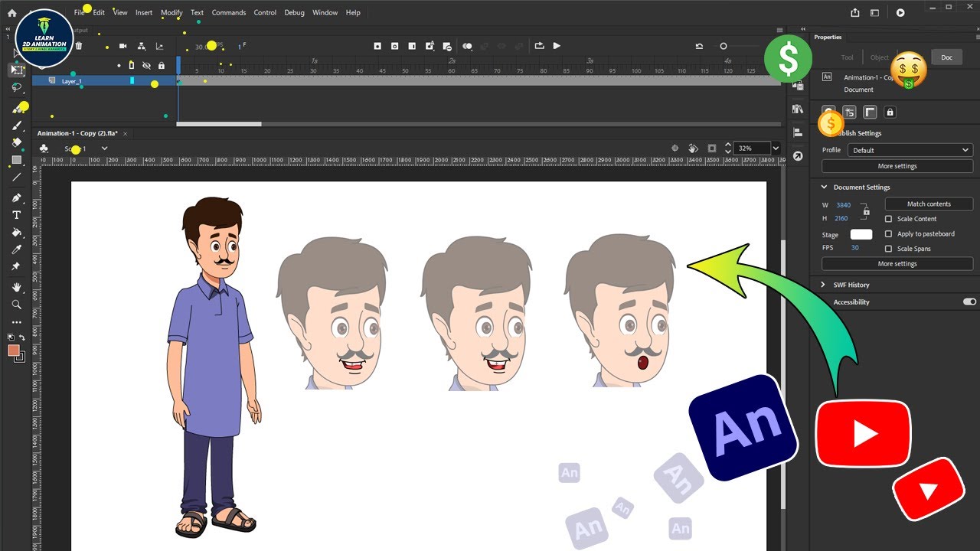Click the auto keyframe icon
This screenshot has width=980, height=551.
(x=430, y=47)
